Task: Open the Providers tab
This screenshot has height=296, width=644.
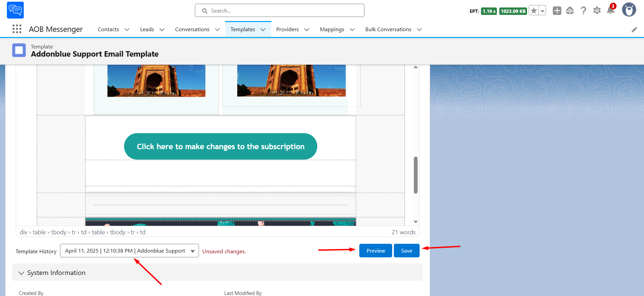Action: pos(287,29)
